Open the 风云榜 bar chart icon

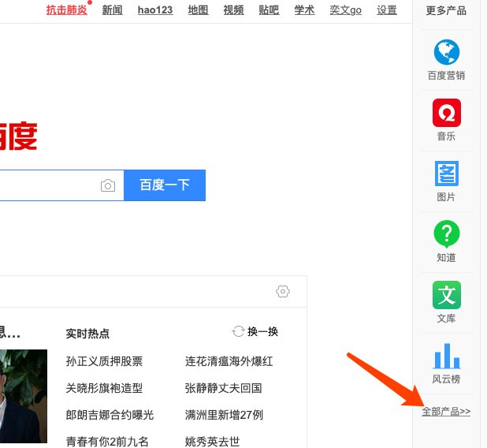447,356
